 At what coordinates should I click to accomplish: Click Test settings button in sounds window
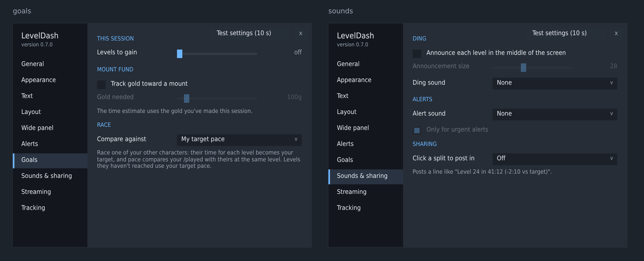[560, 33]
